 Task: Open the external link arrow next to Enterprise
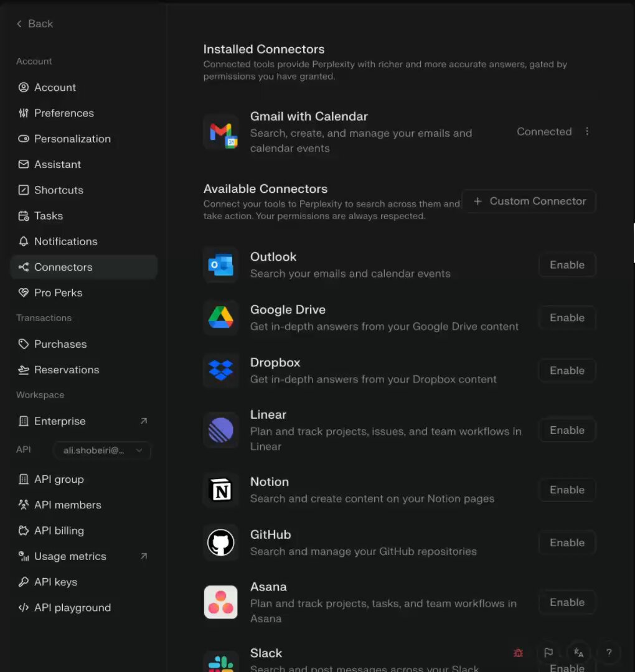144,421
